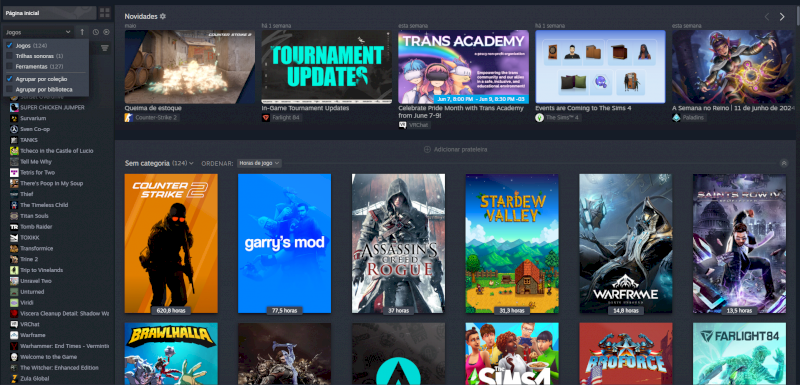Uncheck the Jogos (124) checkbox

point(9,46)
